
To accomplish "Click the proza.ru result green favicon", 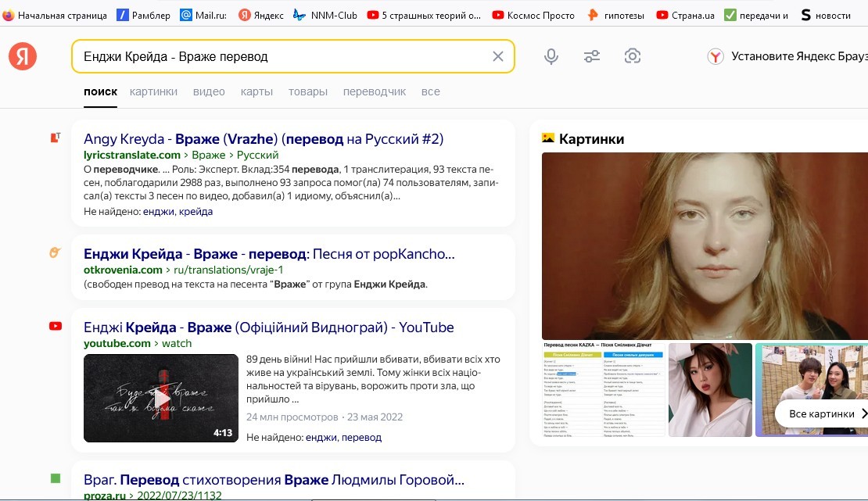I will (56, 478).
